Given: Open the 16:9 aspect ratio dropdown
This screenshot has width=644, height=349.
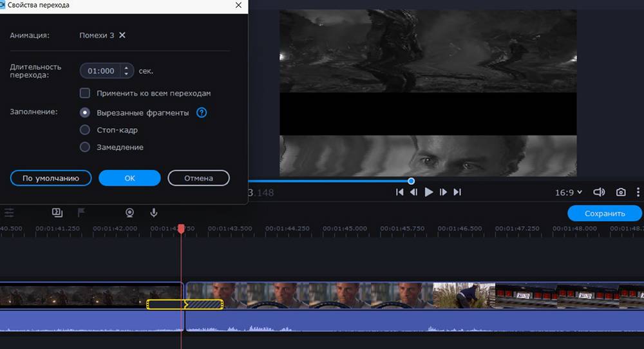Looking at the screenshot, I should pos(569,192).
